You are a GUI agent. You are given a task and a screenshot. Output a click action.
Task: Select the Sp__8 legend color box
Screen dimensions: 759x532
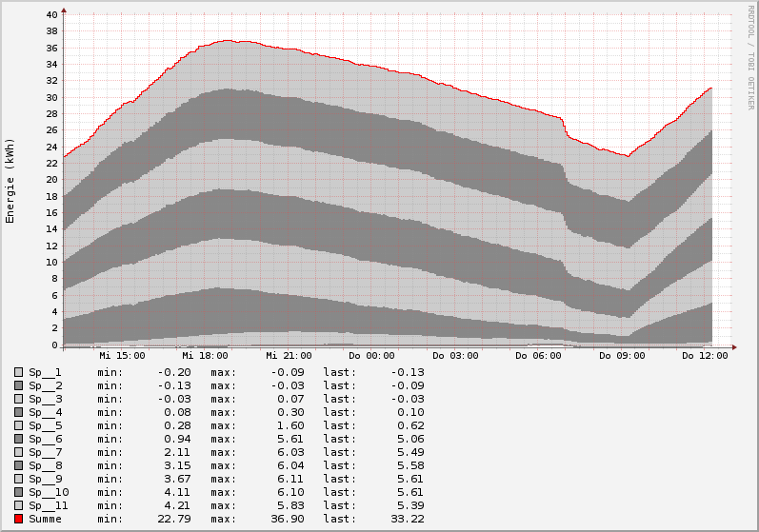pyautogui.click(x=18, y=465)
